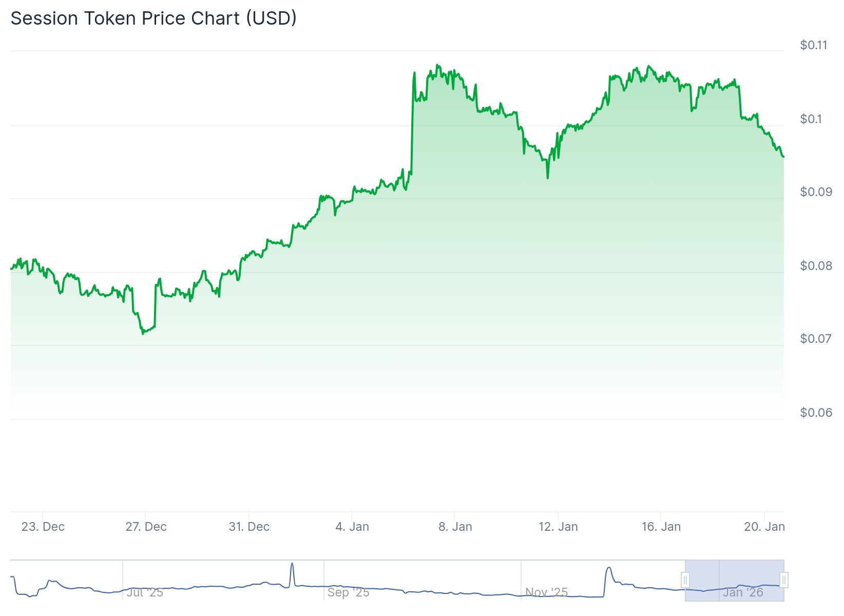Click the 4. Jan x-axis label
This screenshot has height=616, width=844.
352,527
